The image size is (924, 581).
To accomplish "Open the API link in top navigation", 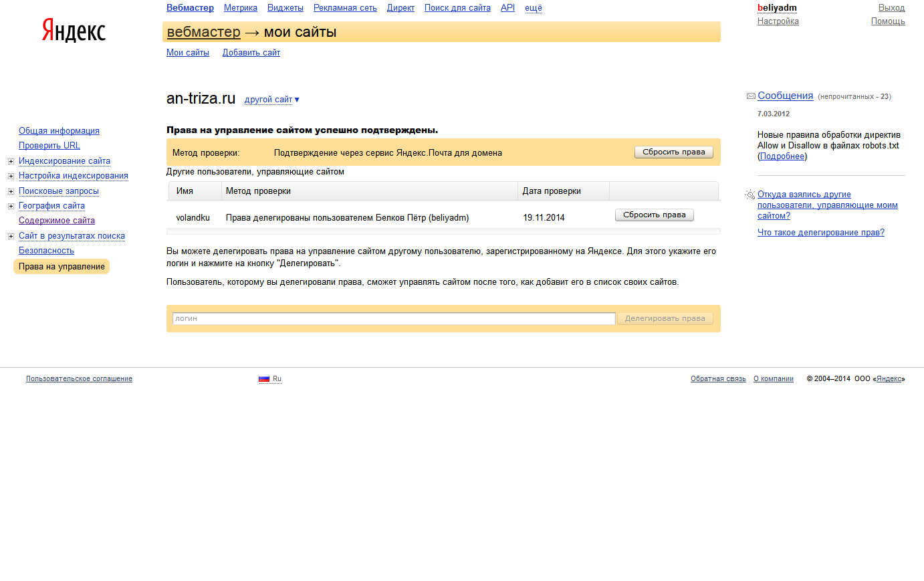I will point(507,8).
